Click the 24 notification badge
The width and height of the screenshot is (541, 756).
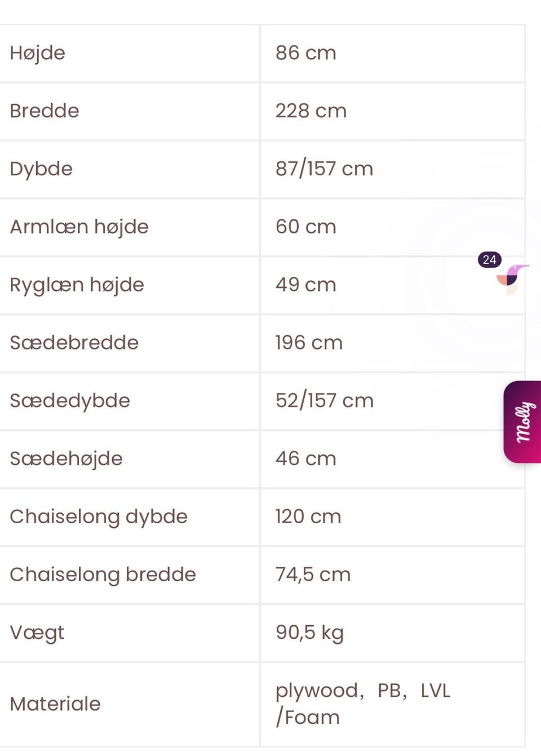point(489,259)
